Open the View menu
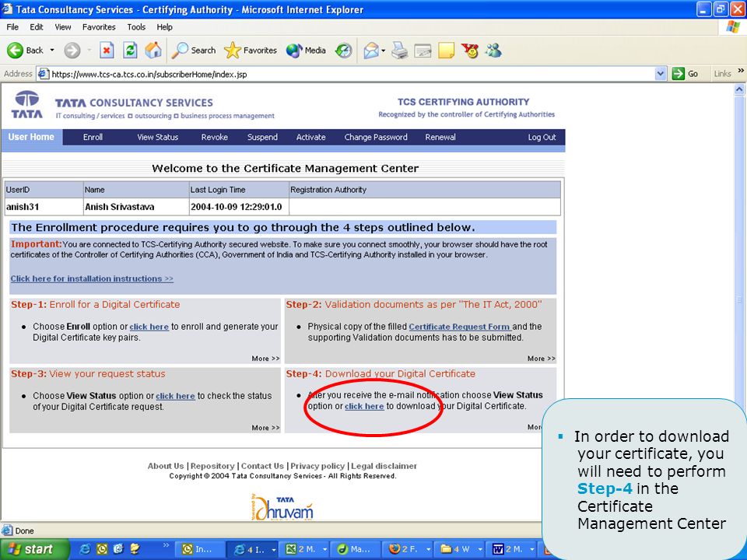 (62, 27)
